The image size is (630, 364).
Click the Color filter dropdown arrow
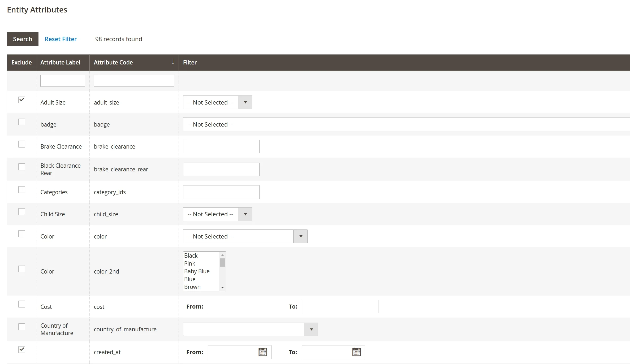tap(301, 236)
